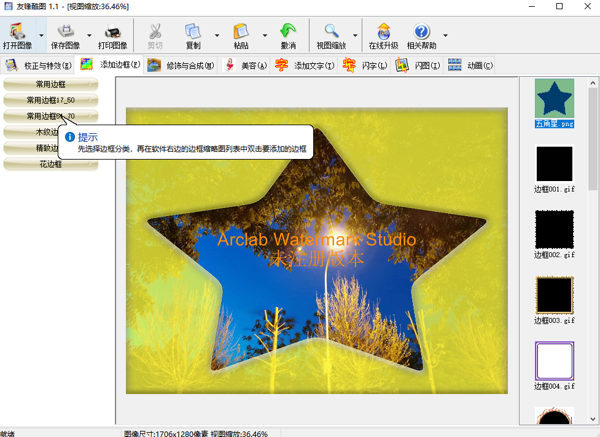This screenshot has width=600, height=437.
Task: Click the 视图缩放 (View Zoom) magnifier icon
Action: click(x=331, y=33)
